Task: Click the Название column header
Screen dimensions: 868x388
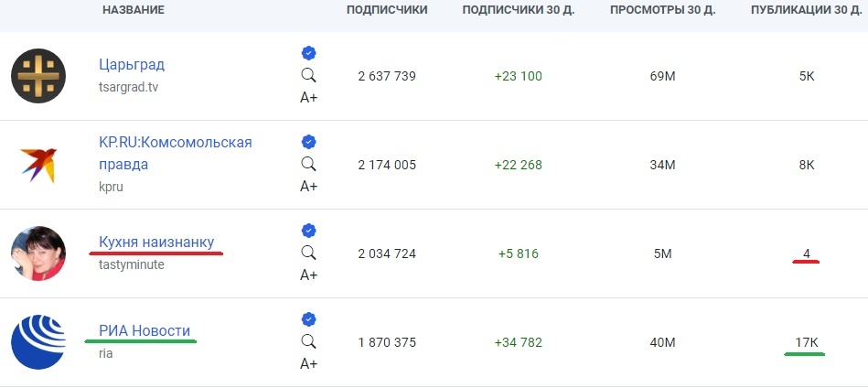Action: (134, 10)
